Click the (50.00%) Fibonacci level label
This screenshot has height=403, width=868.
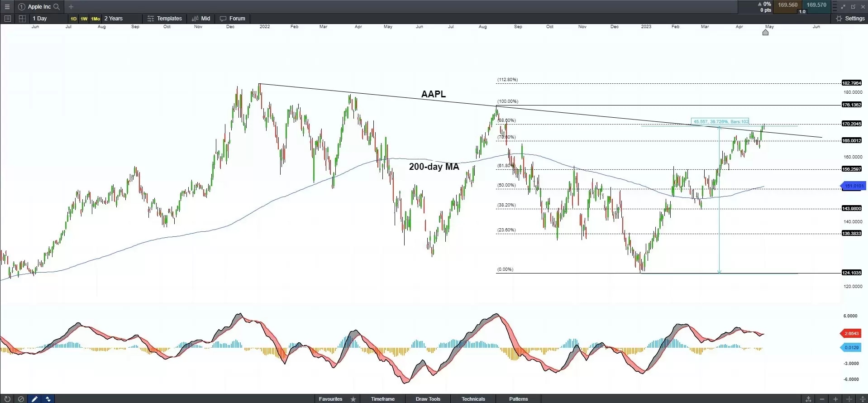[506, 185]
